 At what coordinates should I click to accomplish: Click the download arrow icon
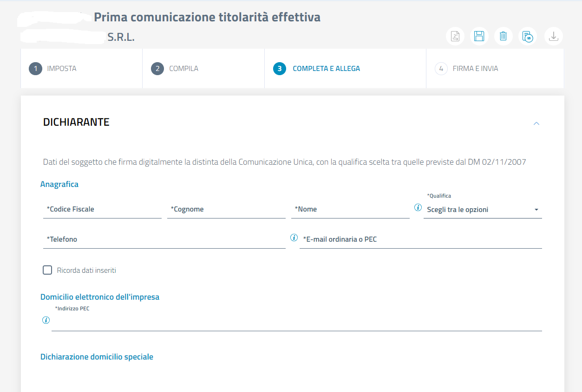[553, 36]
